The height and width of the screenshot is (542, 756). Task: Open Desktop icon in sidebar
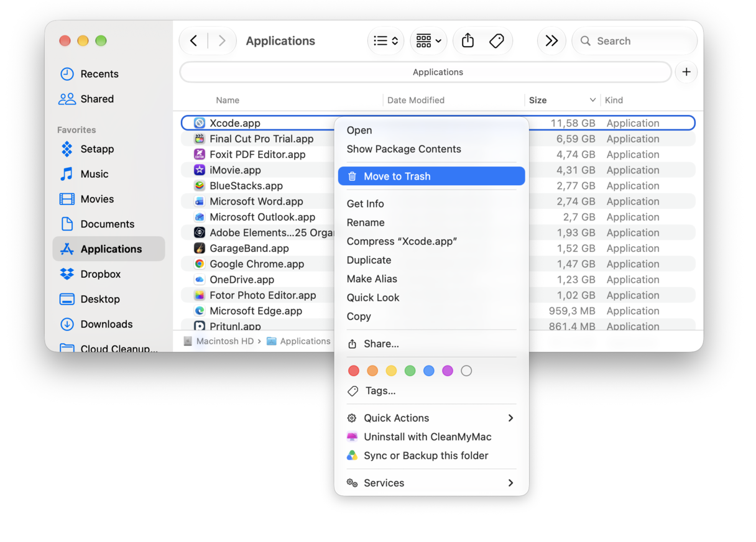coord(67,299)
